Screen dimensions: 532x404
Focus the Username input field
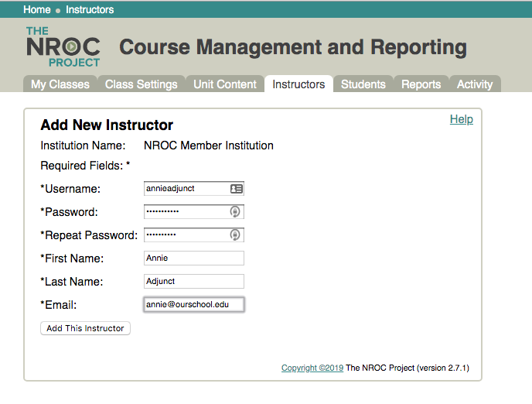coord(194,189)
